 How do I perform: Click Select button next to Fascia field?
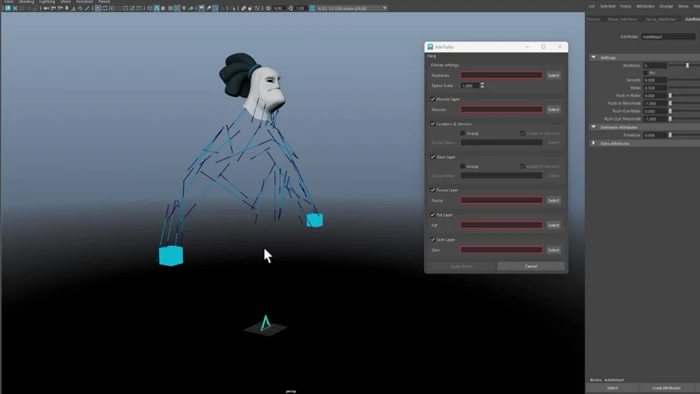point(554,200)
